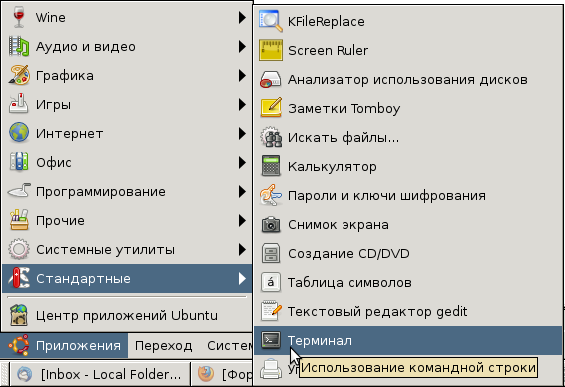Click the Графика palette icon
Screen dimensions: 565x387
[x=19, y=75]
